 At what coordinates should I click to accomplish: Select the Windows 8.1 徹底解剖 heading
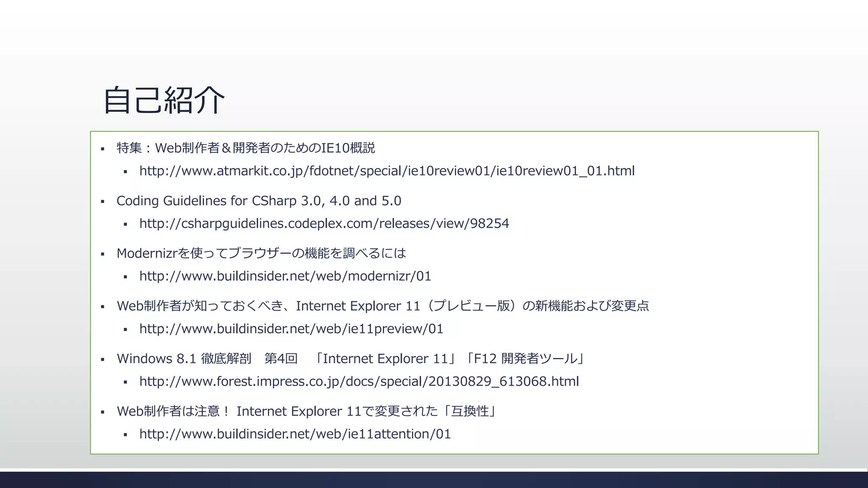click(x=351, y=358)
